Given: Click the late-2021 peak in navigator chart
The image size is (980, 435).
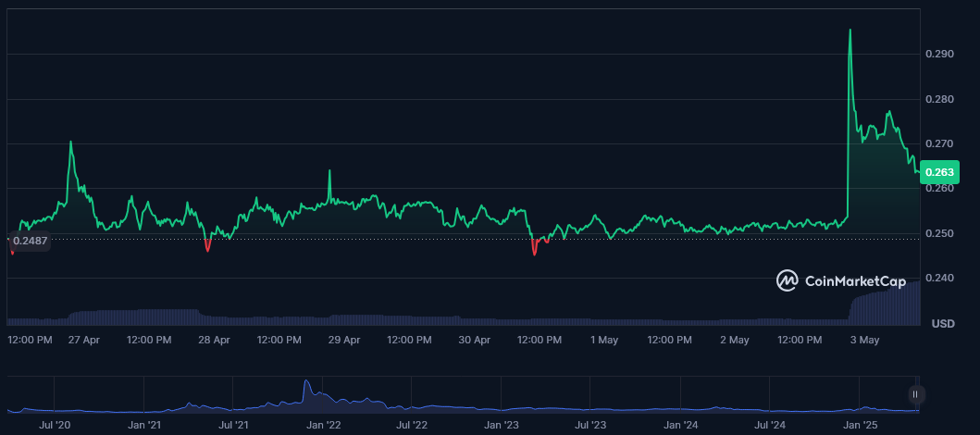Looking at the screenshot, I should point(306,380).
